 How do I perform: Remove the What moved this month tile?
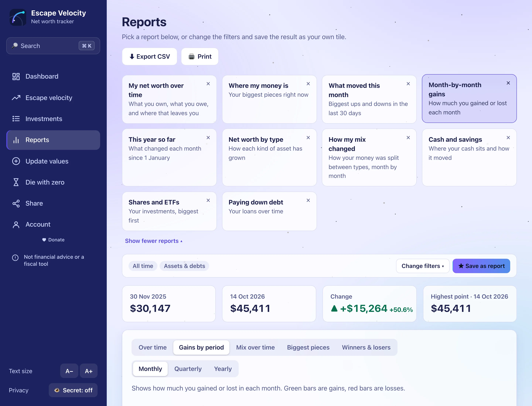(x=408, y=84)
